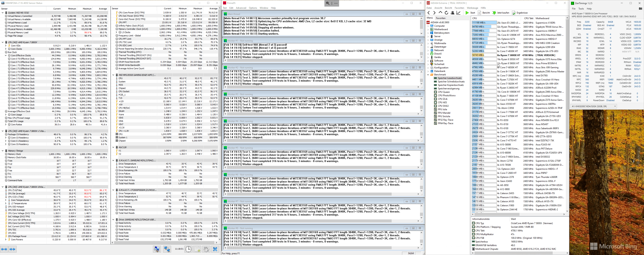Image resolution: width=644 pixels, height=255 pixels.
Task: Open Prime95 Advanced menu
Action: pos(241,8)
